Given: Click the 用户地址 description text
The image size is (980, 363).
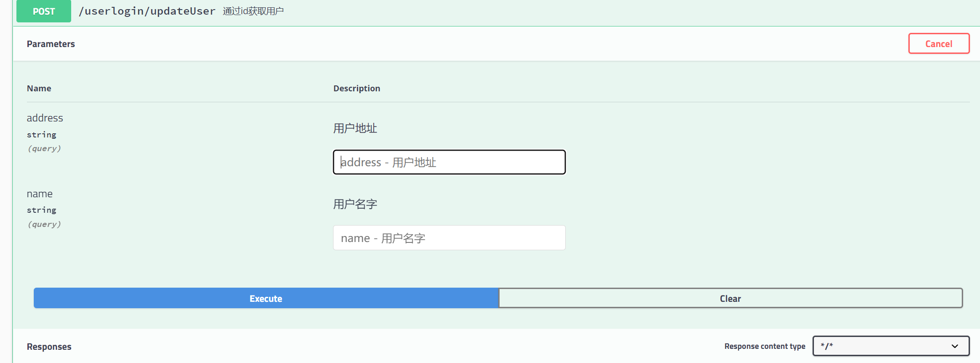Looking at the screenshot, I should (x=355, y=128).
